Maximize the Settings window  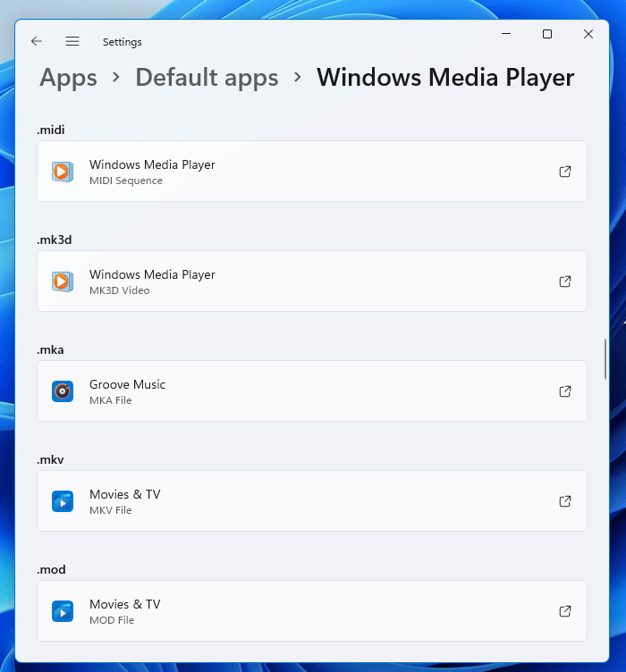(x=547, y=34)
